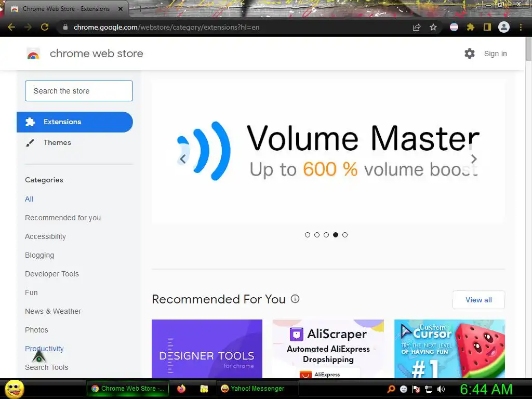Open the volume speaker tray icon
This screenshot has width=532, height=399.
coord(441,389)
